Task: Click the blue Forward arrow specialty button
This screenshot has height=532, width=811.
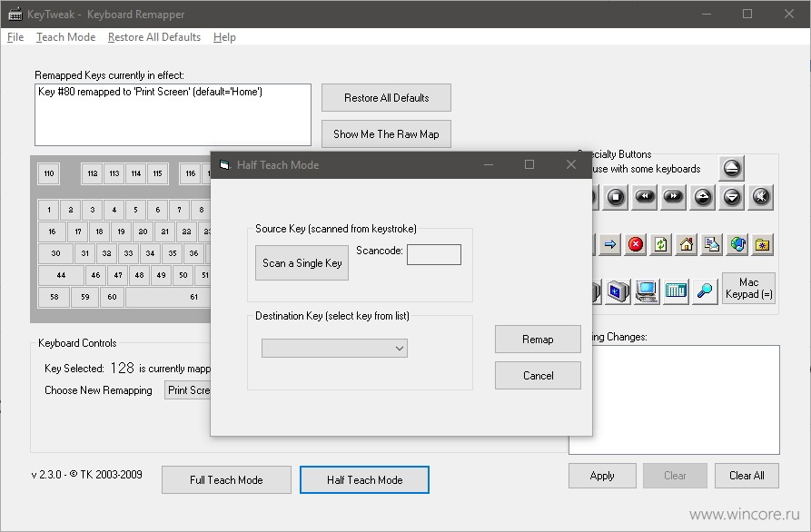Action: (x=609, y=244)
